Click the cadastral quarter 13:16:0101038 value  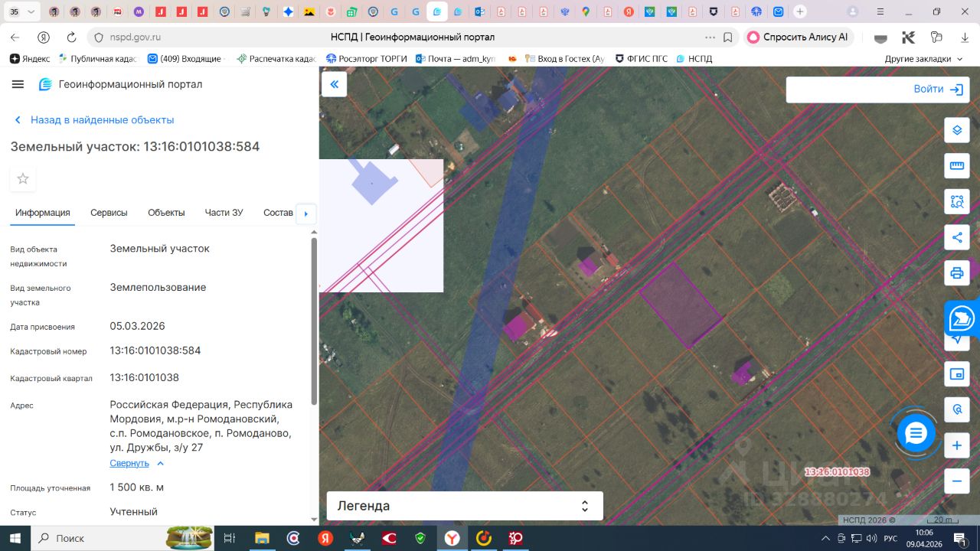point(144,377)
